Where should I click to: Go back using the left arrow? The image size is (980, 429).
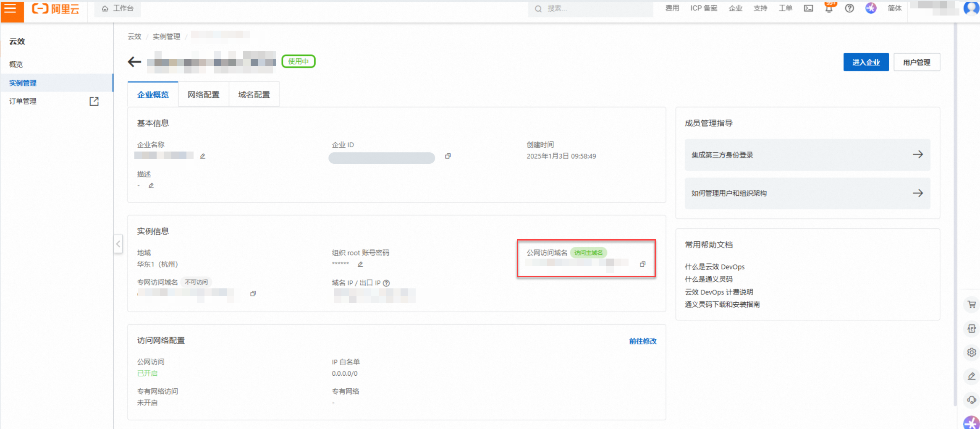click(x=134, y=62)
